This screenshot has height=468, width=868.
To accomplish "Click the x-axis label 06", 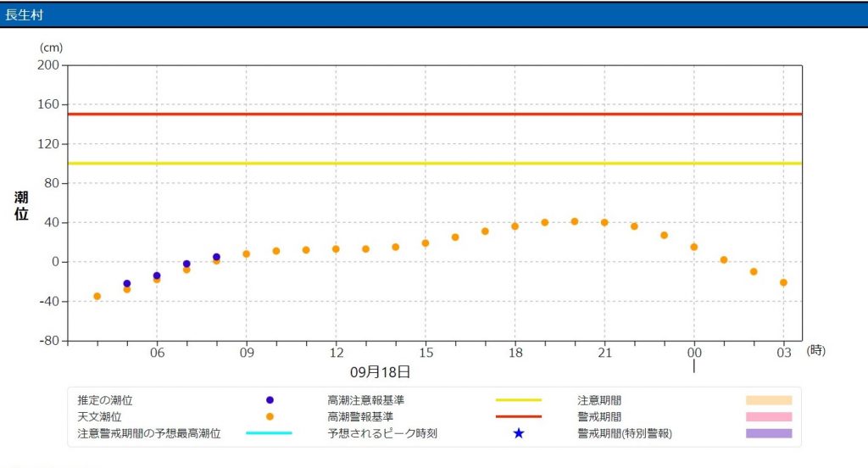I will tap(157, 353).
